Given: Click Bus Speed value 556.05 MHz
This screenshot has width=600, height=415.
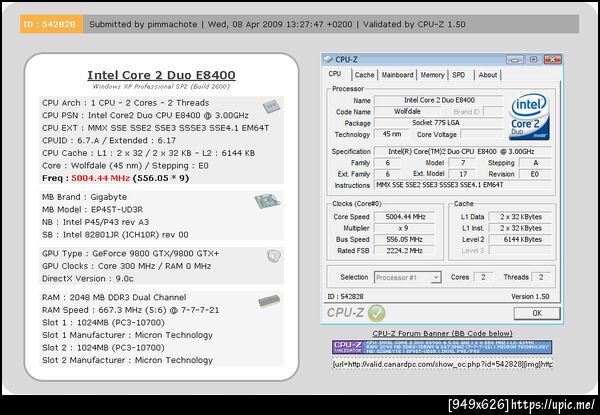Looking at the screenshot, I should tap(404, 239).
